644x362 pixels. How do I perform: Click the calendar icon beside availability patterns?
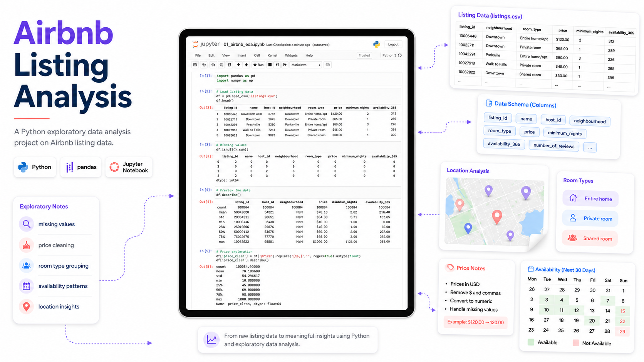26,286
